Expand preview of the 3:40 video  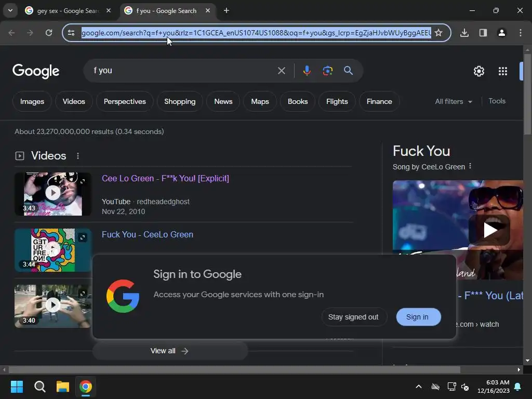coord(83,293)
